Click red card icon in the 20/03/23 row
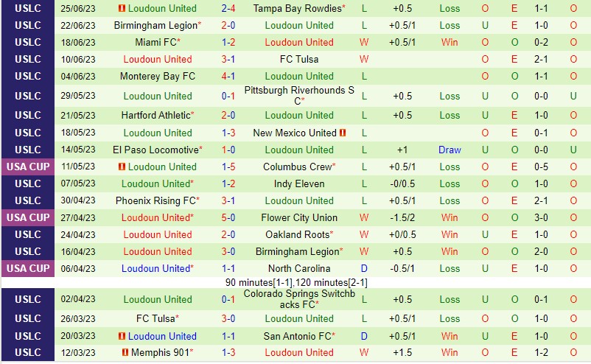The image size is (591, 364). [x=122, y=336]
